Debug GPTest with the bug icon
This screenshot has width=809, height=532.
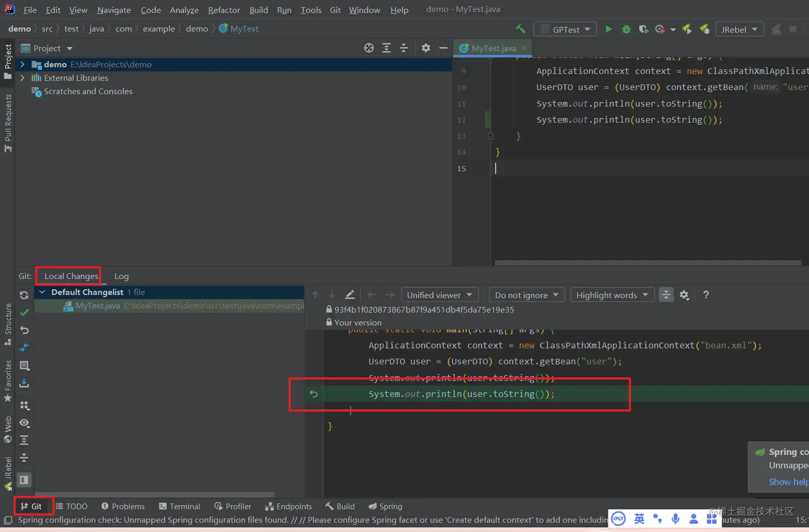tap(626, 29)
